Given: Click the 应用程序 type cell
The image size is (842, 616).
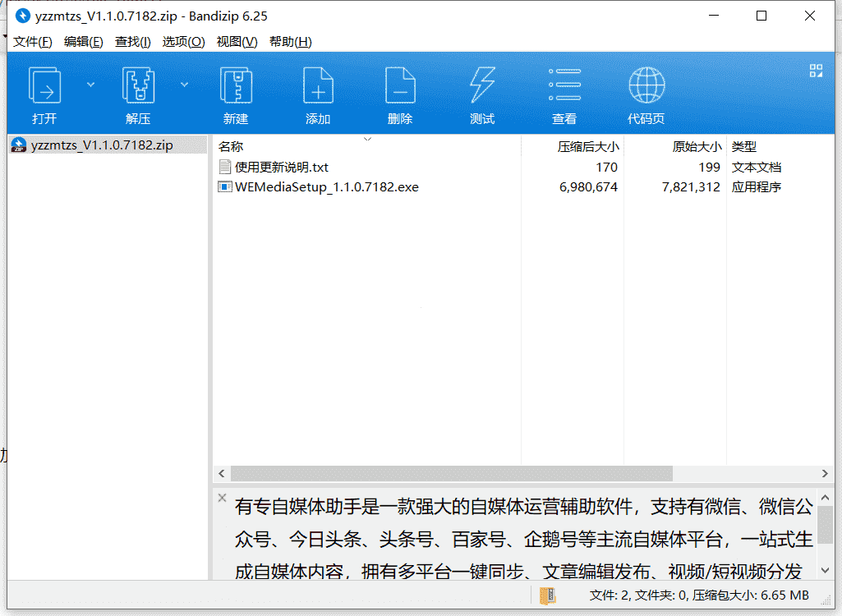Looking at the screenshot, I should pyautogui.click(x=756, y=187).
